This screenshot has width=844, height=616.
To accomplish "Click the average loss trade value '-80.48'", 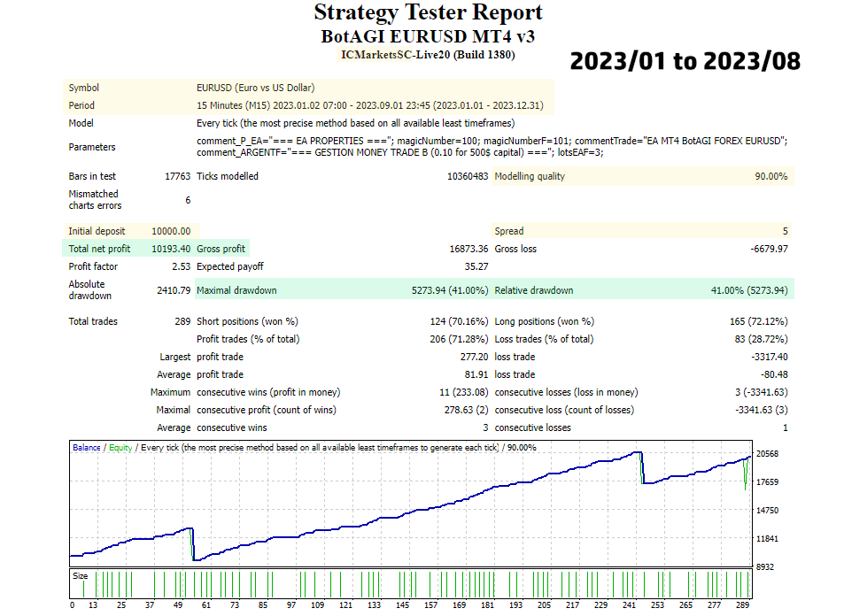I will [x=774, y=374].
